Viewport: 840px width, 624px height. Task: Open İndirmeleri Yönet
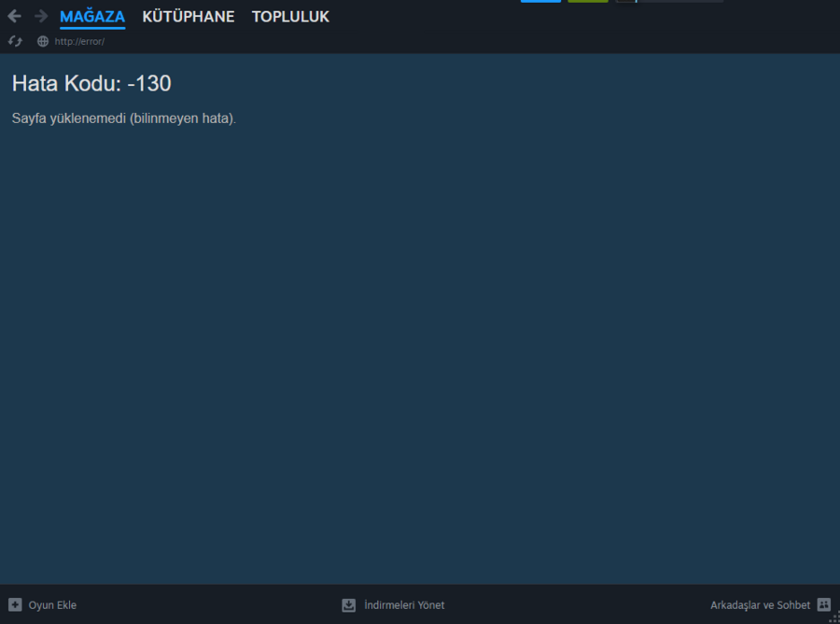(404, 604)
